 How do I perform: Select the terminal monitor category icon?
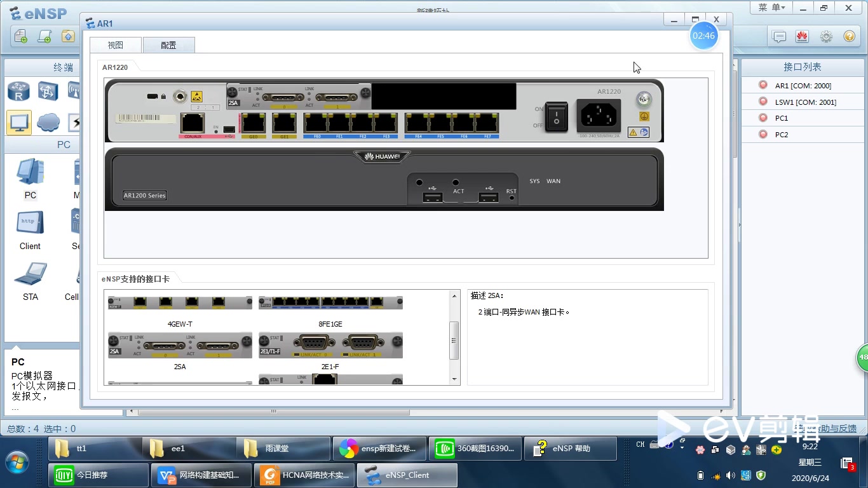(19, 122)
